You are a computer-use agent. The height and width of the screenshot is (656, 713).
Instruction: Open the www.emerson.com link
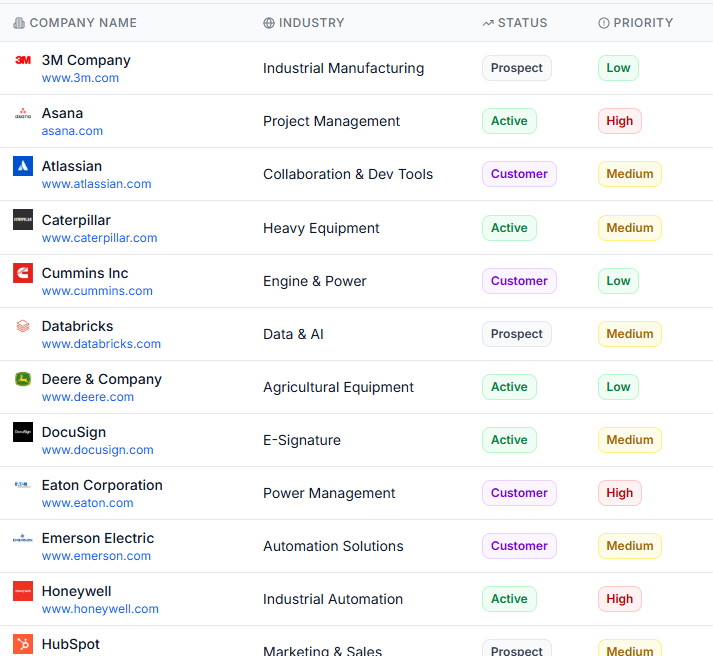coord(96,556)
